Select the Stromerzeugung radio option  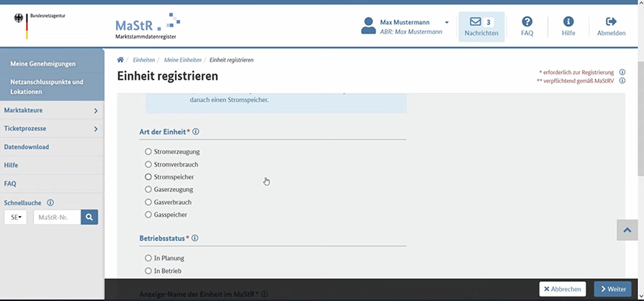(148, 152)
